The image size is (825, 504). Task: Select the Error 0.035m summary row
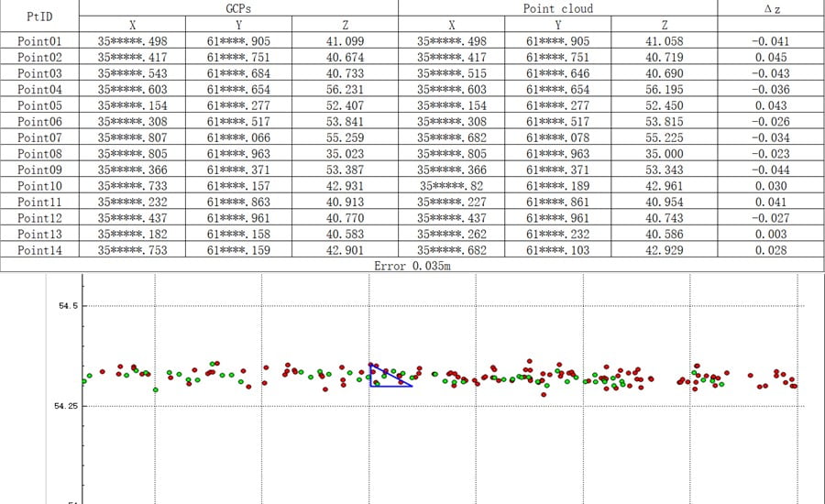click(412, 266)
